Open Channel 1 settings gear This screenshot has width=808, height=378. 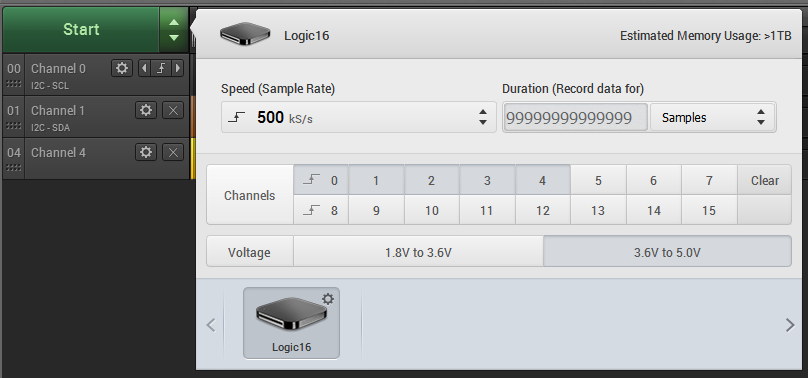[146, 110]
